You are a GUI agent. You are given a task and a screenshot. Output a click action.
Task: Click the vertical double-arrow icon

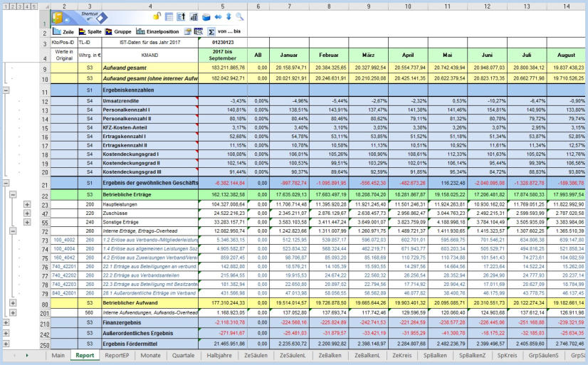pyautogui.click(x=229, y=16)
